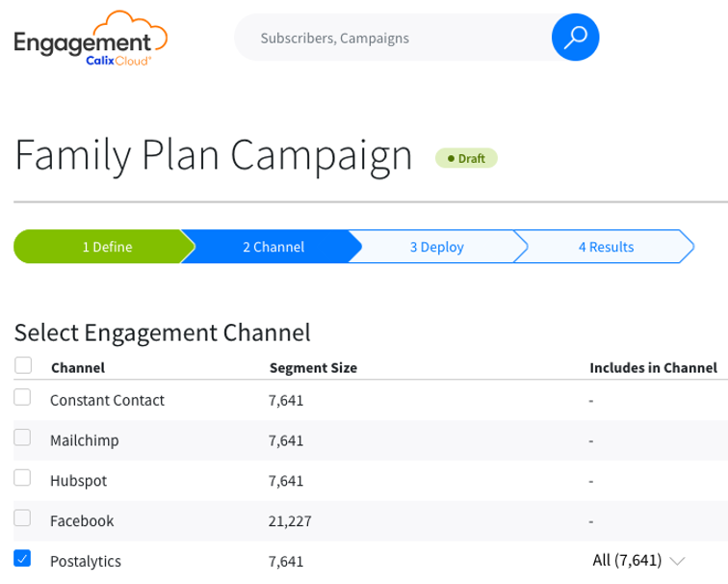Open the Engagement Calix Cloud logo
The width and height of the screenshot is (728, 584).
[x=91, y=39]
